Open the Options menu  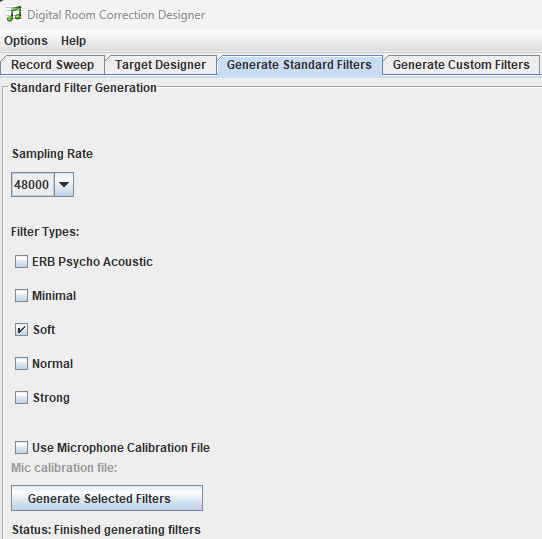(x=26, y=41)
